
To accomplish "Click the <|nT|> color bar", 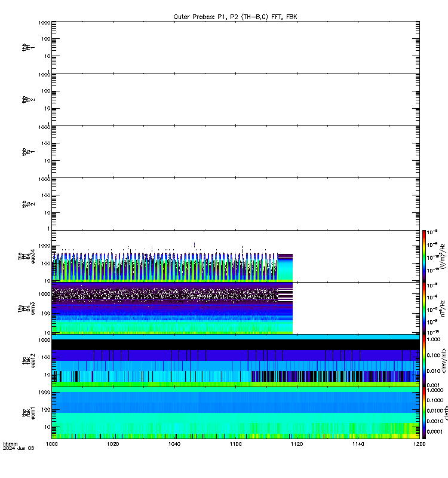I will pos(424,413).
